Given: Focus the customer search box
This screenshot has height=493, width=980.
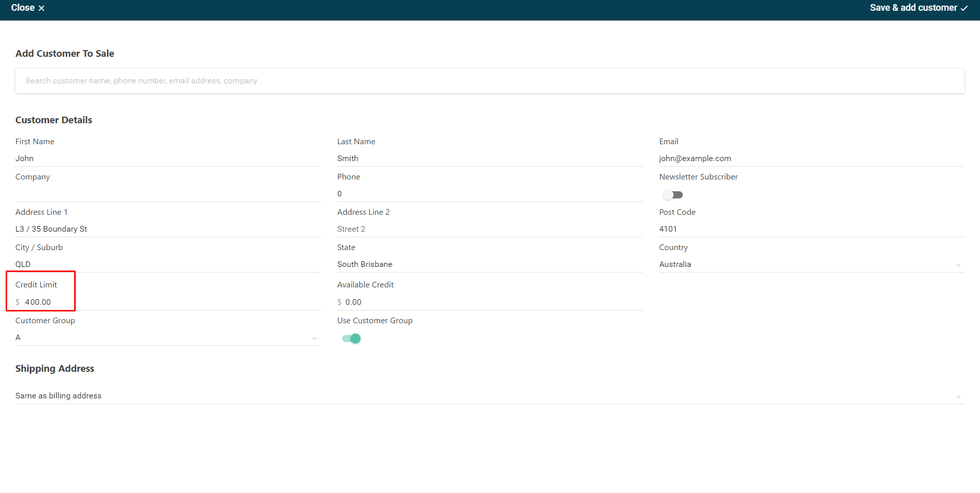Looking at the screenshot, I should point(490,81).
